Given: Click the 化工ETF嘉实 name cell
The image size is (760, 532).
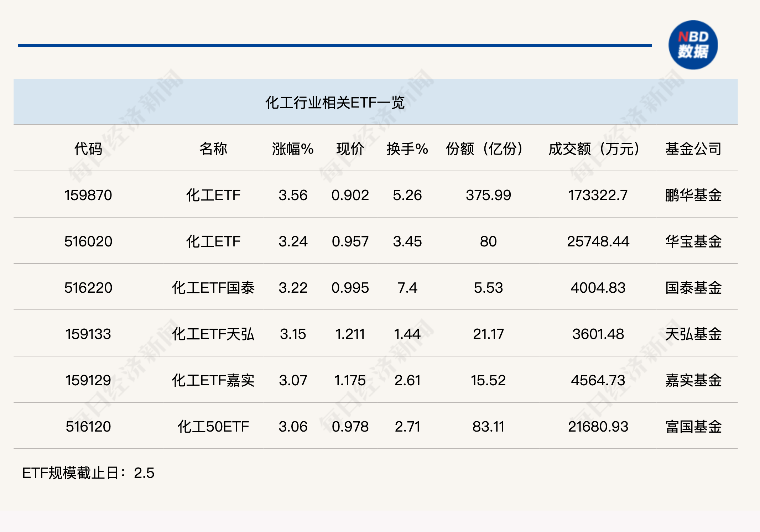Looking at the screenshot, I should pyautogui.click(x=213, y=380).
